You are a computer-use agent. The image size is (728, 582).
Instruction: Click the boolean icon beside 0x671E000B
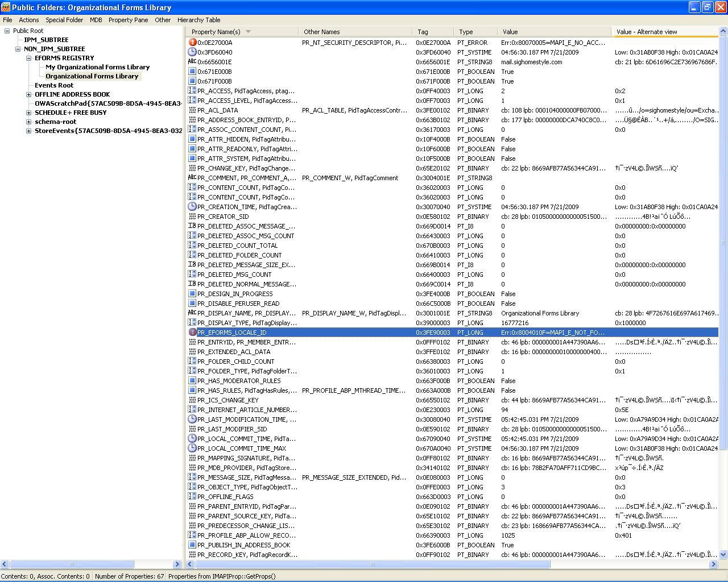192,72
